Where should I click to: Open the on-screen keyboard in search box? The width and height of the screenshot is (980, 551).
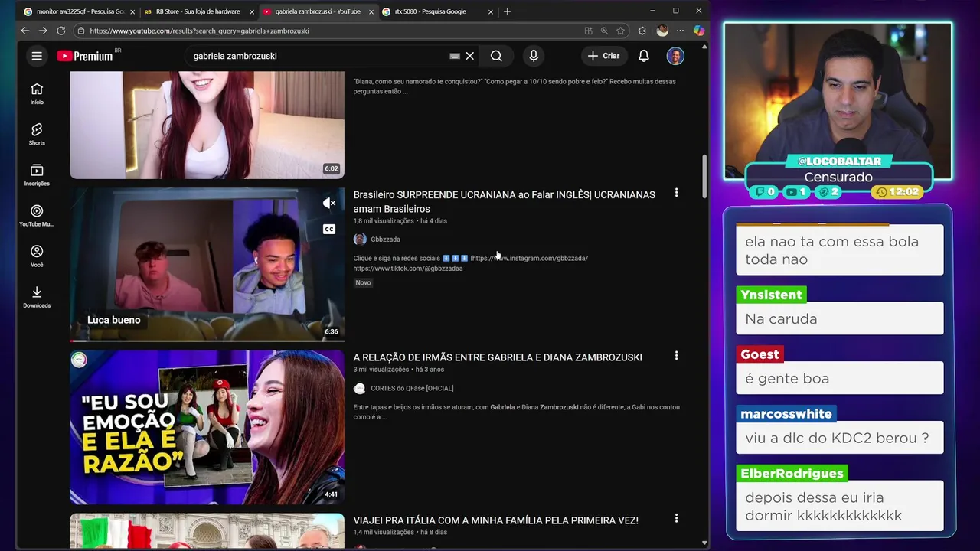pyautogui.click(x=455, y=56)
